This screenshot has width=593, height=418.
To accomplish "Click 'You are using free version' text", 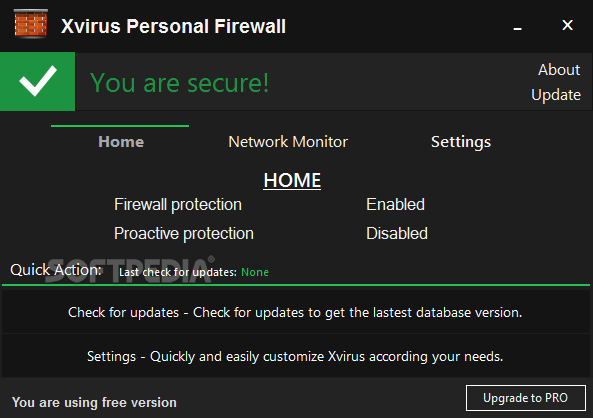I will pos(94,402).
